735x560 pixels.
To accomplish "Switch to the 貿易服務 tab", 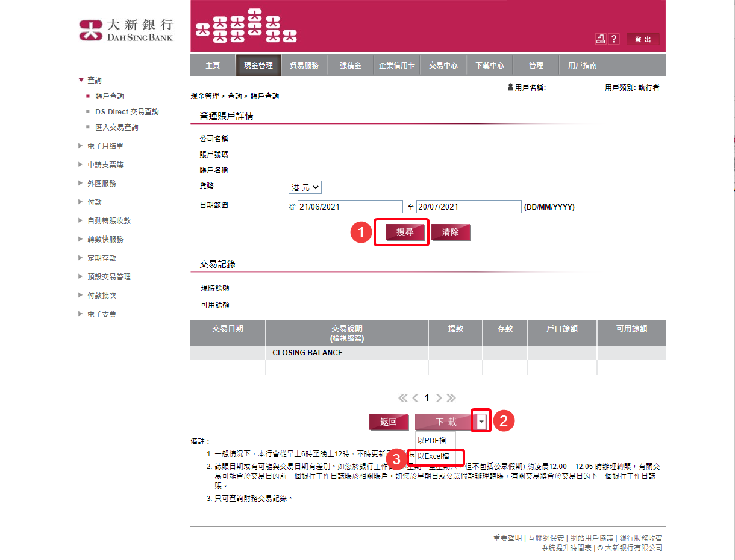I will click(x=304, y=66).
